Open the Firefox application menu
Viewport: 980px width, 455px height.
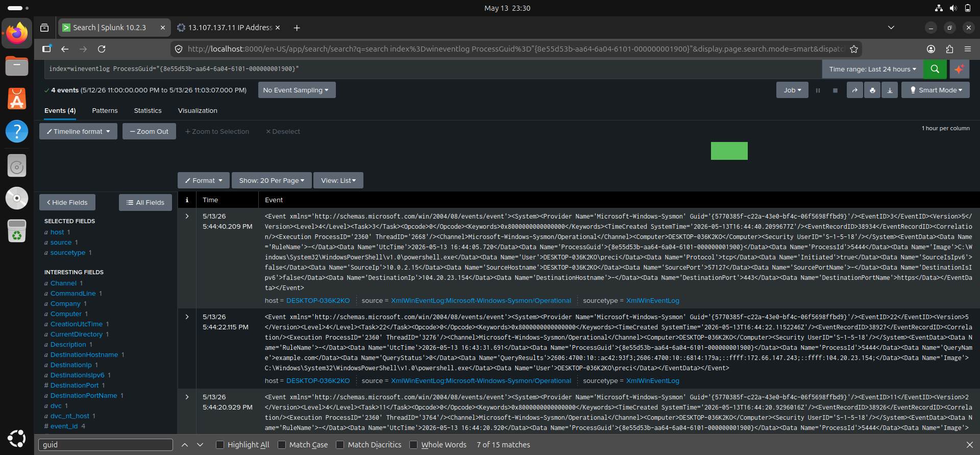(x=968, y=49)
